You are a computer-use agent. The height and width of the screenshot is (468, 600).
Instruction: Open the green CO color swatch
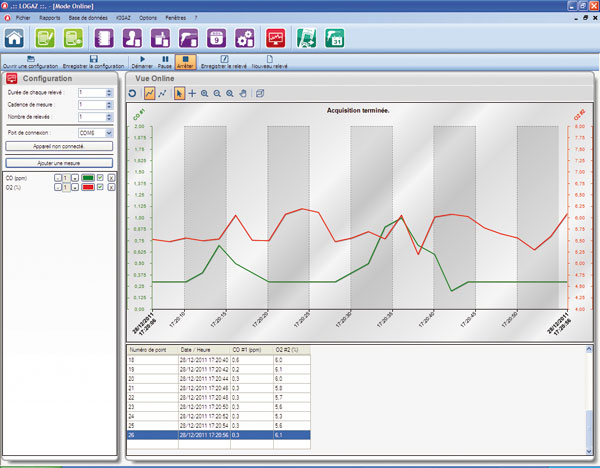[x=88, y=178]
